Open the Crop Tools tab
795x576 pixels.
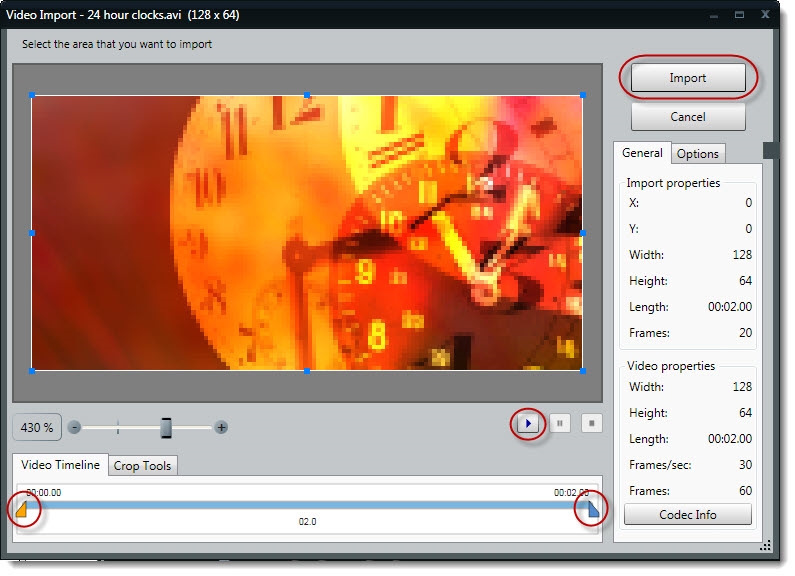(x=142, y=466)
